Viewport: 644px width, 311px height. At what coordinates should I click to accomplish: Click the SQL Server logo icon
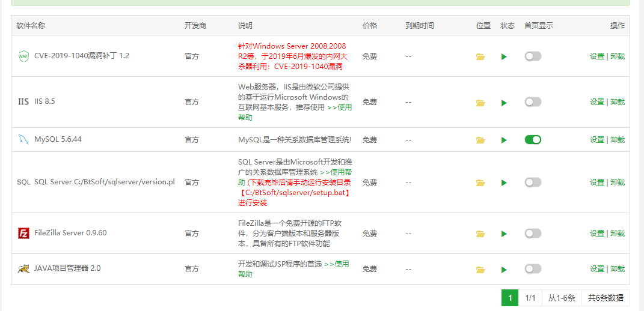coord(23,182)
